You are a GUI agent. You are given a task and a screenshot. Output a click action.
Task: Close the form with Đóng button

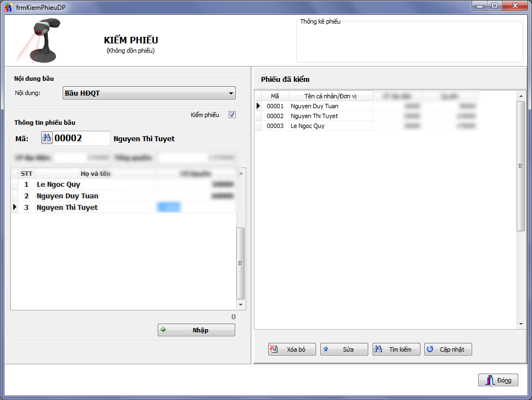tap(498, 380)
